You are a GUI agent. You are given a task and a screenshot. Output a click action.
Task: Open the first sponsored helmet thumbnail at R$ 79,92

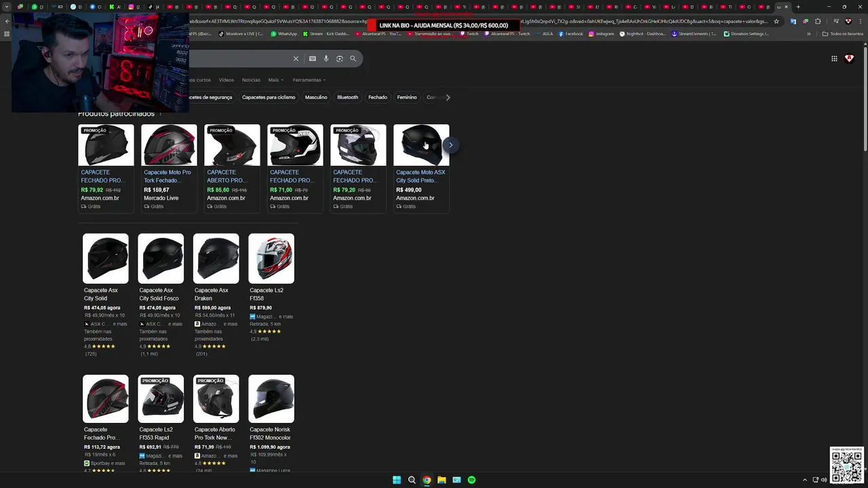(106, 145)
